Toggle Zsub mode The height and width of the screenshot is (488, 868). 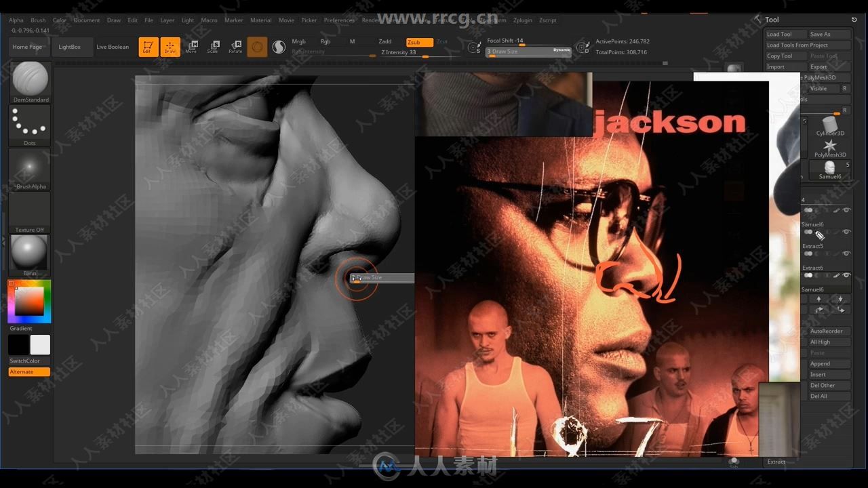tap(419, 42)
